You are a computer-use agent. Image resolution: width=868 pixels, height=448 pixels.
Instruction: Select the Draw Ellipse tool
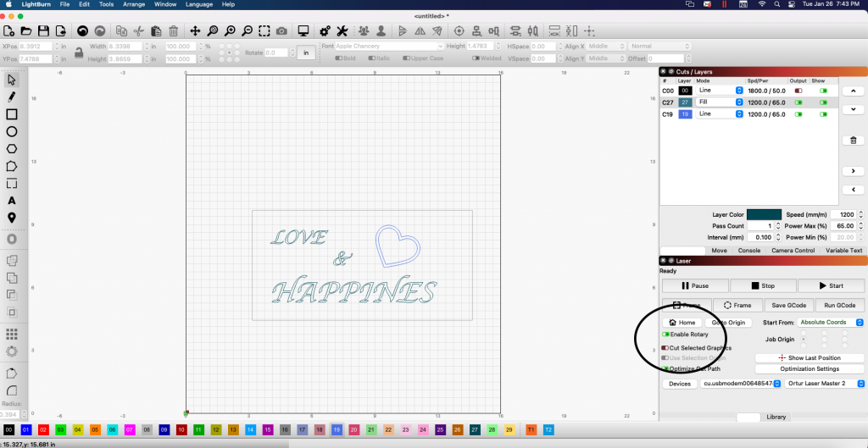[x=12, y=131]
